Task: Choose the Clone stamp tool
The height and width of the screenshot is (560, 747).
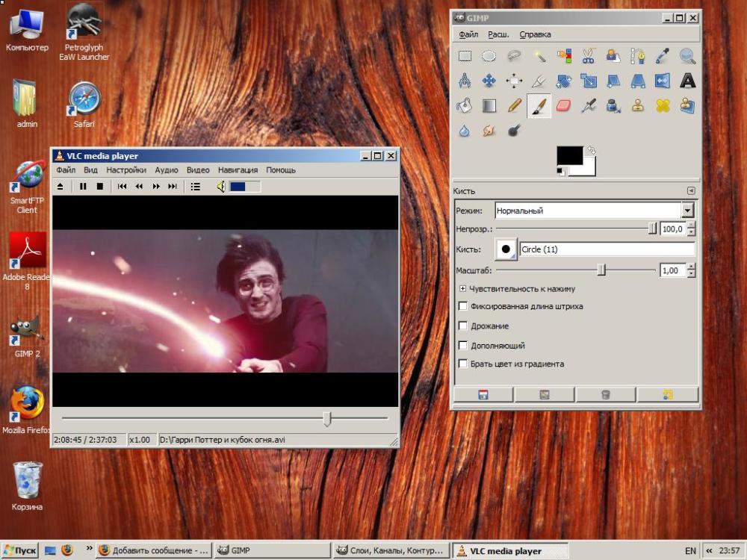Action: point(638,106)
